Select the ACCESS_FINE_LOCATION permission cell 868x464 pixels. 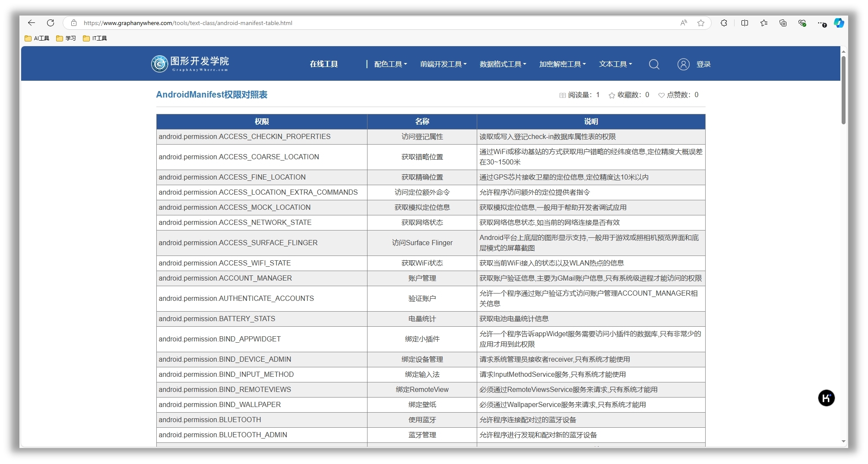262,177
